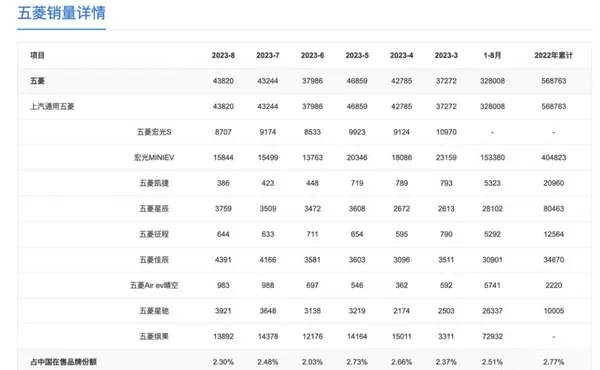The height and width of the screenshot is (370, 600).
Task: Open the 五菱Air ev晴空 model link
Action: click(x=154, y=285)
